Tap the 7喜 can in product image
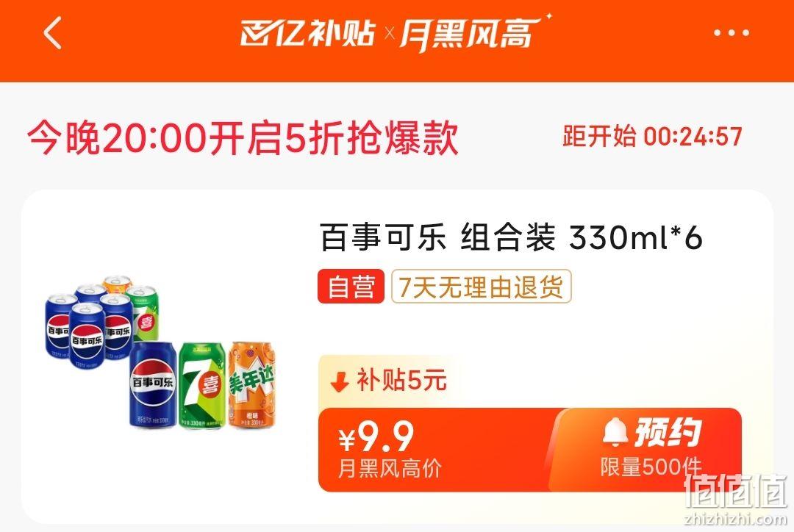The image size is (794, 532). (x=202, y=386)
